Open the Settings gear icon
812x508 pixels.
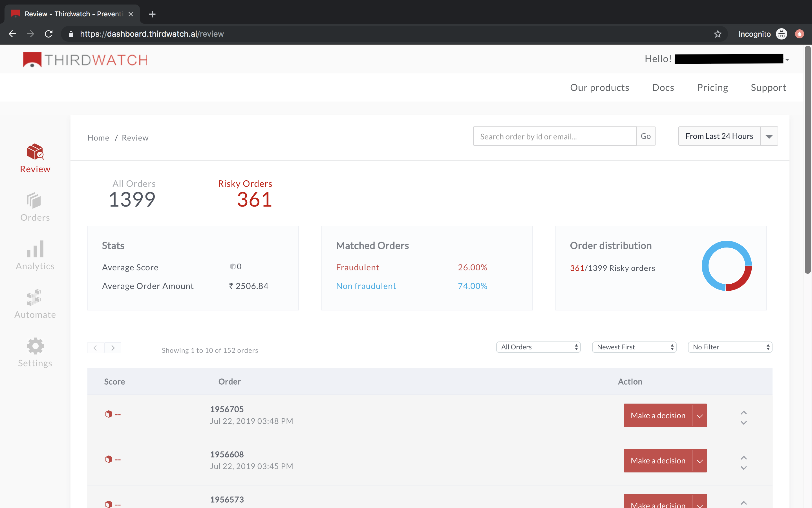click(x=35, y=346)
